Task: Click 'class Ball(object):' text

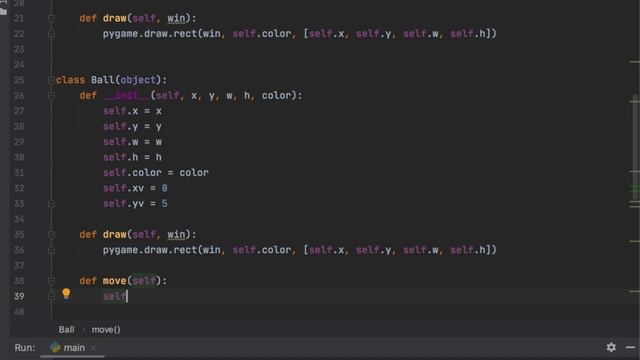Action: coord(111,80)
